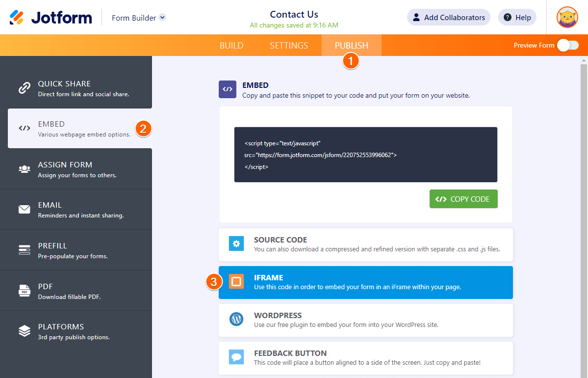Image resolution: width=588 pixels, height=378 pixels.
Task: Click the PDF file icon
Action: coord(25,291)
